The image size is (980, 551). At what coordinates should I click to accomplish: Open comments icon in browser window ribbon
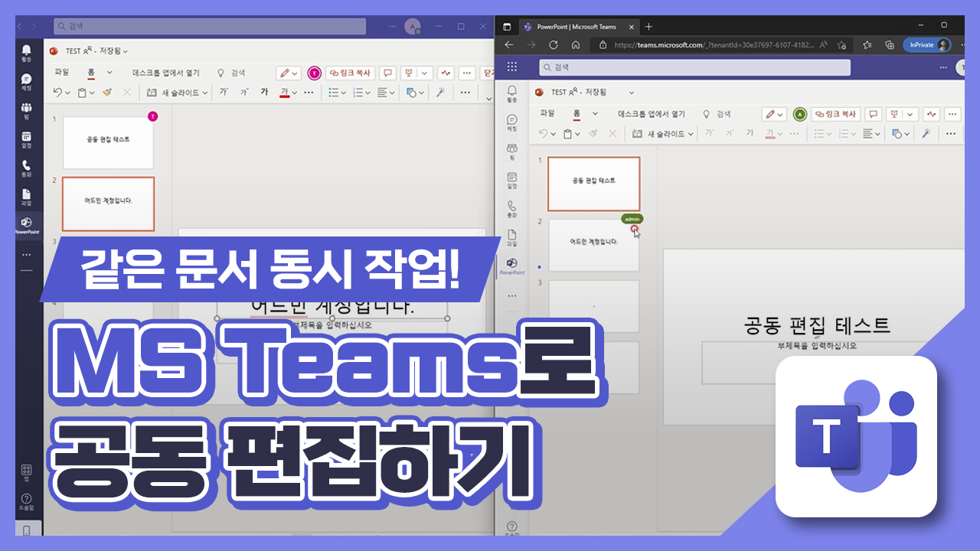coord(872,114)
